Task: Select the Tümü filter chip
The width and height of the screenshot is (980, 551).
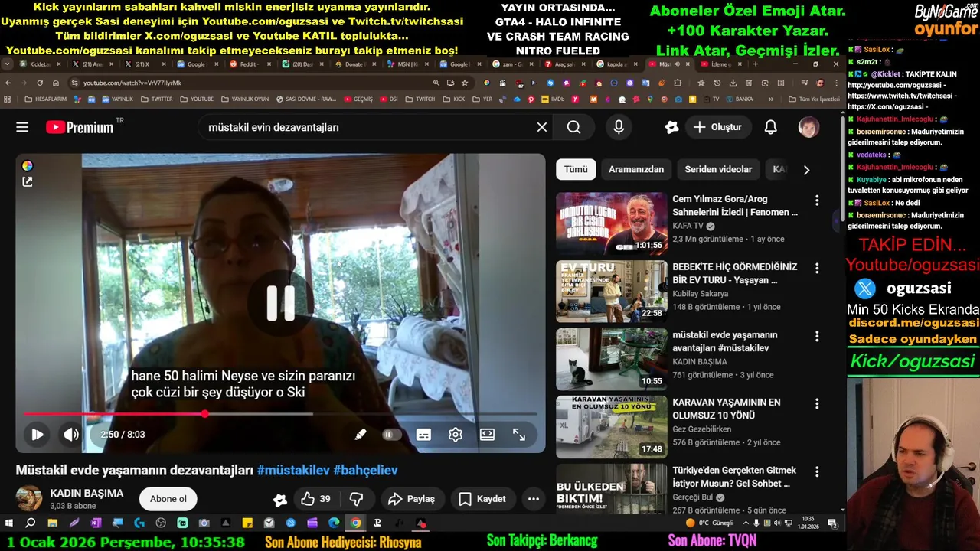Action: coord(576,169)
